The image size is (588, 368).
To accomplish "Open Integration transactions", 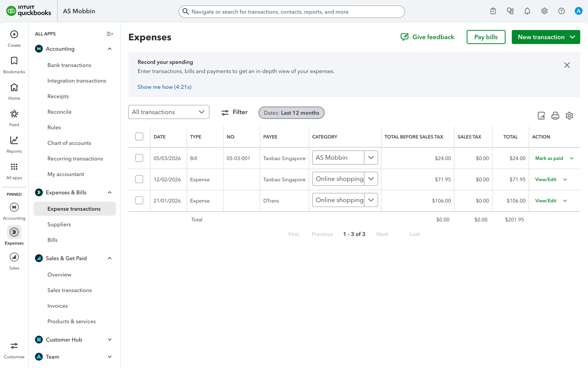I will [x=77, y=81].
